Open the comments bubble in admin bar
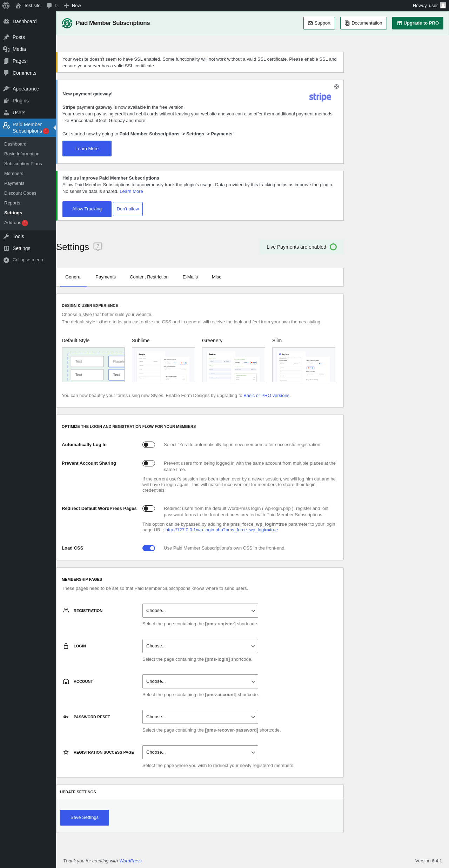The image size is (449, 868). point(49,6)
